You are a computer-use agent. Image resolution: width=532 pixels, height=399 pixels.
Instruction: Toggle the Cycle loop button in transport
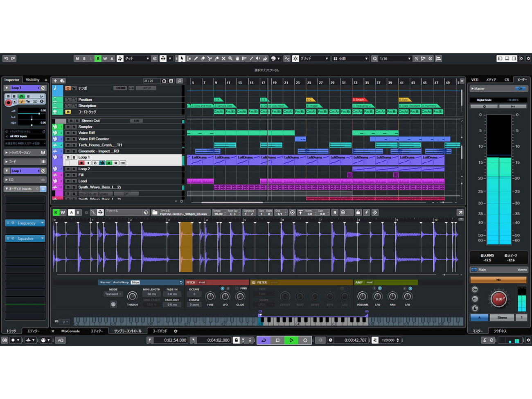point(264,340)
